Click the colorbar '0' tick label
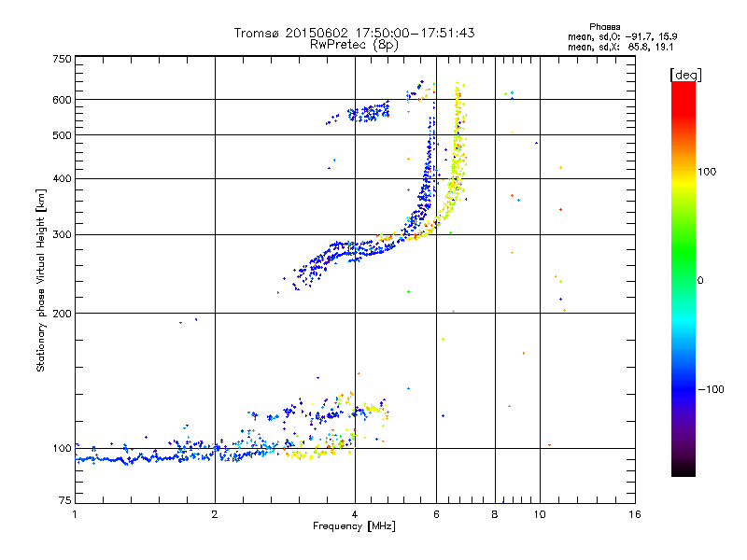The height and width of the screenshot is (560, 747). [700, 281]
